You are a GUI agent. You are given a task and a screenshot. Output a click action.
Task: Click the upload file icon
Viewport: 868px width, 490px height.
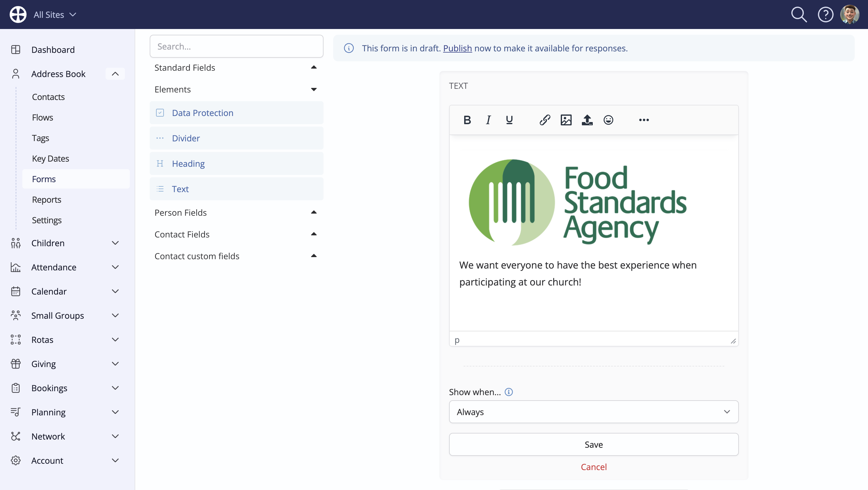(587, 120)
